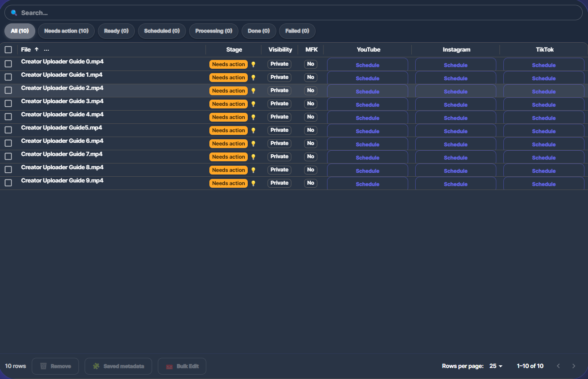Schedule YouTube upload for Guide 2.mp4

[x=367, y=91]
